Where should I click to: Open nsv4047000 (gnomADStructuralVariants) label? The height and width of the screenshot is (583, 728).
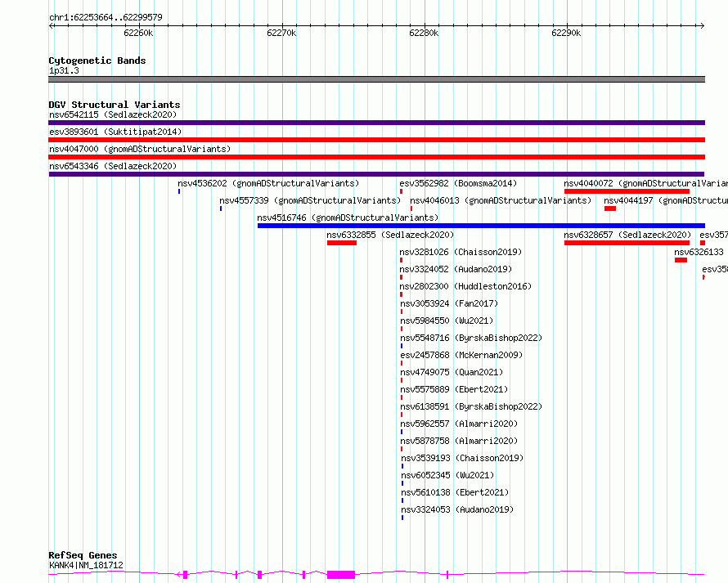coord(140,149)
